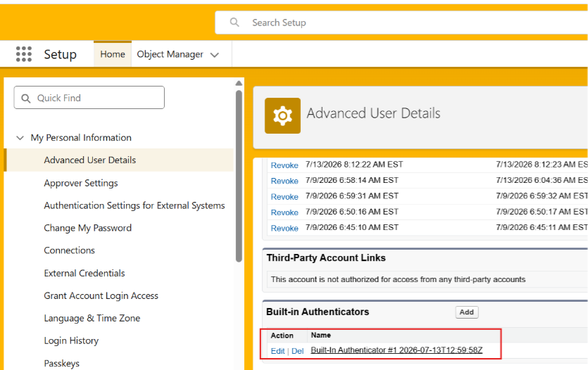This screenshot has height=370, width=588.
Task: Open External Credentials
Action: pos(84,273)
